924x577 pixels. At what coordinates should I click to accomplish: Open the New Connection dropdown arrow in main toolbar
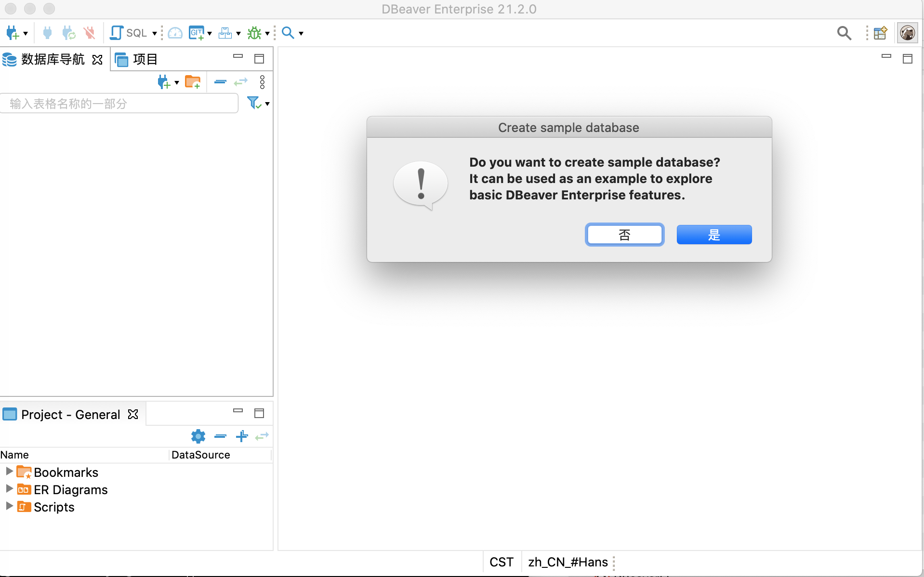tap(26, 33)
